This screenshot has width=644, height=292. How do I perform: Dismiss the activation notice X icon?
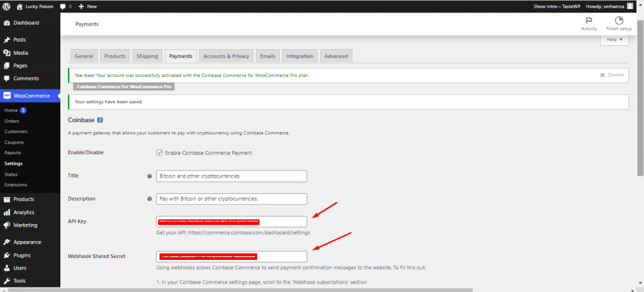(x=602, y=76)
